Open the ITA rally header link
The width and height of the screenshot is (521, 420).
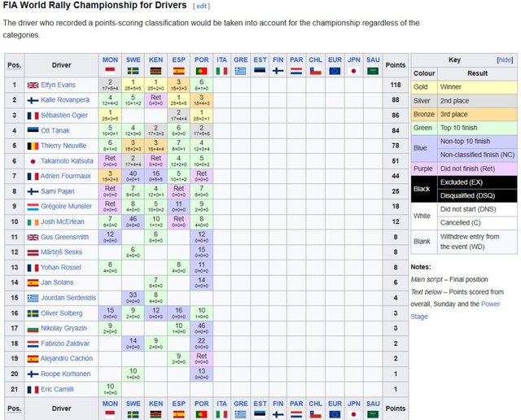click(221, 59)
